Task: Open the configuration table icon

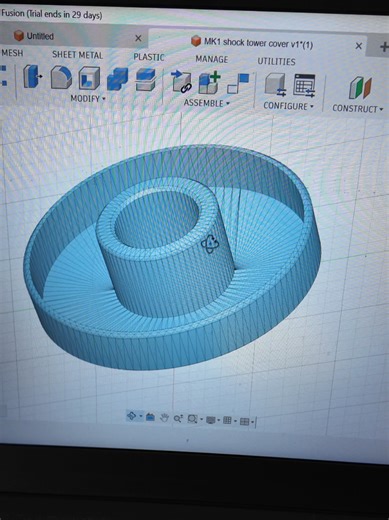Action: click(304, 85)
